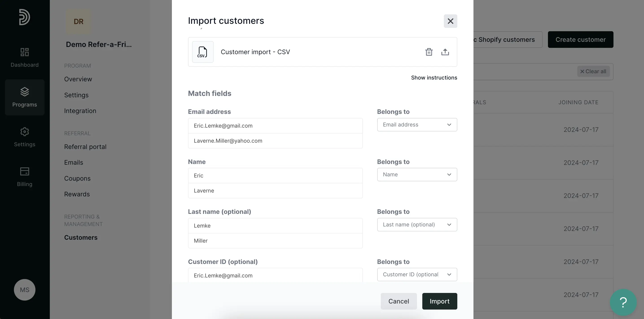
Task: Open the Customer ID (optional) dropdown
Action: point(417,274)
